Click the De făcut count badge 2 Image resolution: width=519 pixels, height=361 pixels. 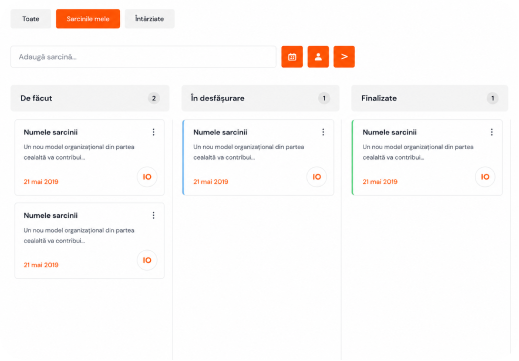coord(154,98)
